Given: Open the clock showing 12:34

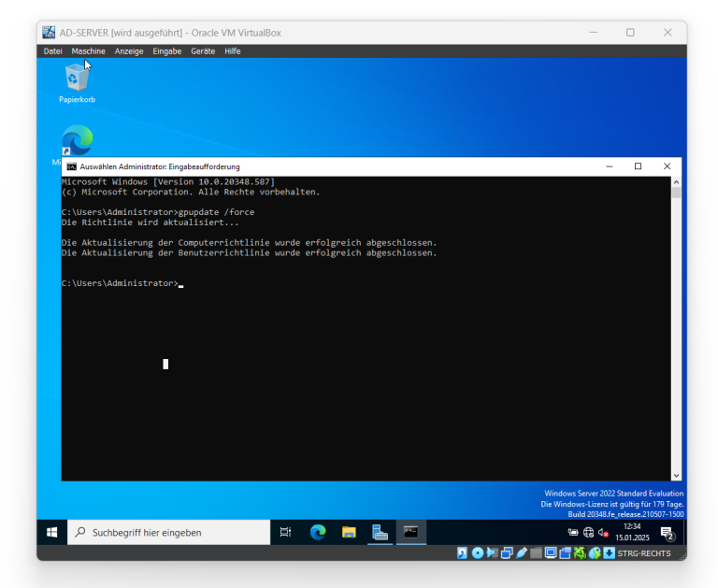Looking at the screenshot, I should (x=632, y=532).
